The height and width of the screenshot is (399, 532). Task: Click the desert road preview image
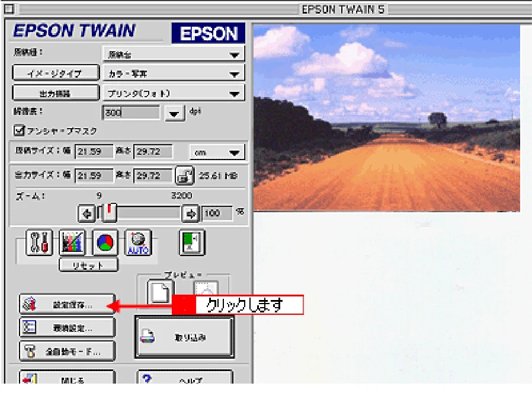click(387, 118)
